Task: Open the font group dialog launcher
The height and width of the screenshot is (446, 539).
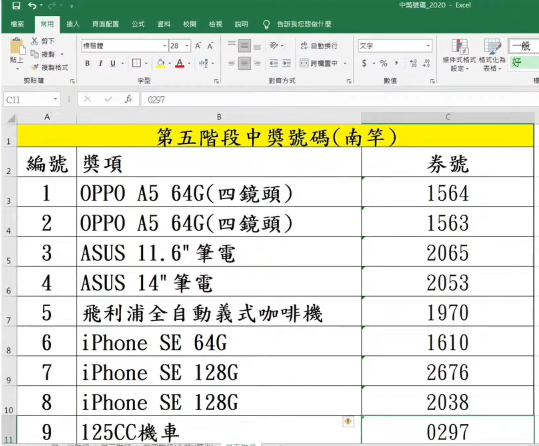Action: click(x=216, y=81)
